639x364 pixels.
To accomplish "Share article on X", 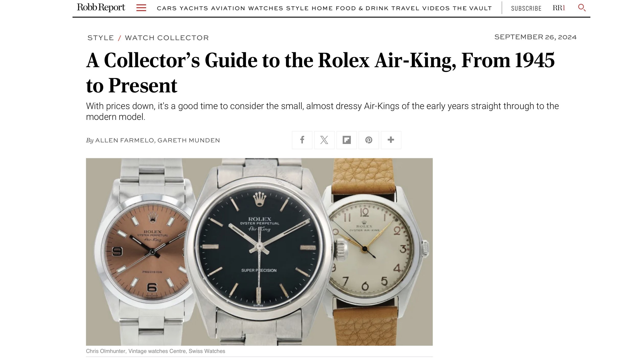I will [x=324, y=140].
